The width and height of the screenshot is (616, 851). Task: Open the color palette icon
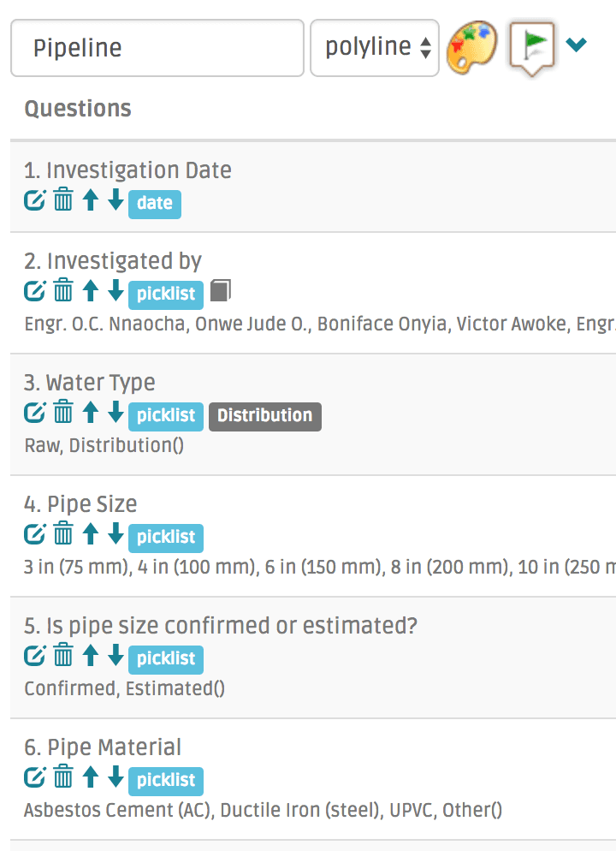(471, 47)
